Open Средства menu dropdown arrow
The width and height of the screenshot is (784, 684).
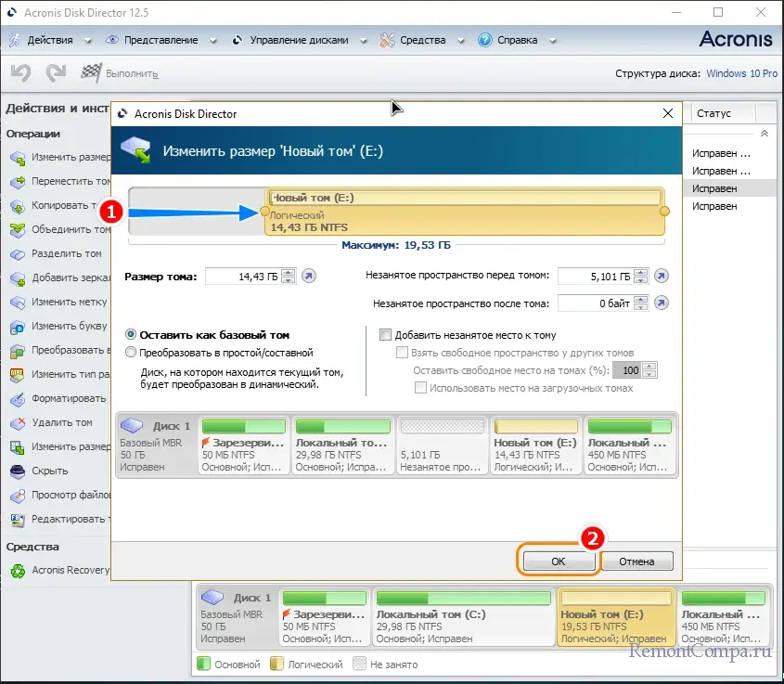coord(460,41)
